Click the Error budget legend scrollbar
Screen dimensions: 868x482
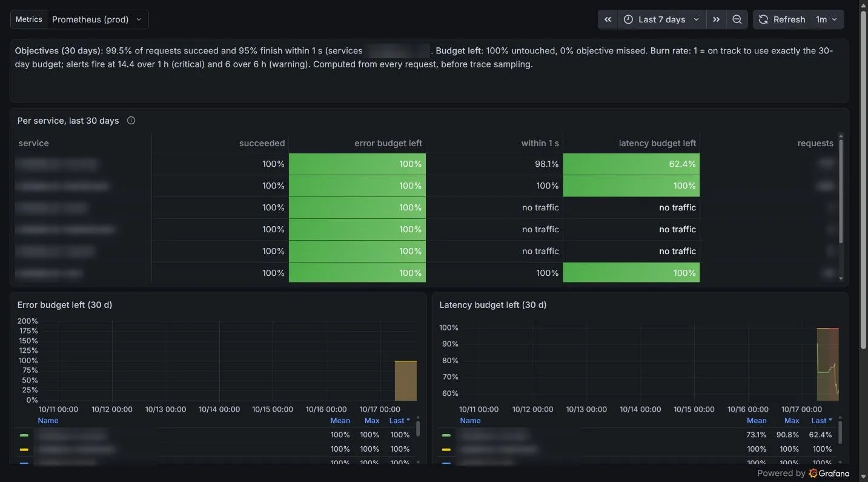(x=418, y=429)
